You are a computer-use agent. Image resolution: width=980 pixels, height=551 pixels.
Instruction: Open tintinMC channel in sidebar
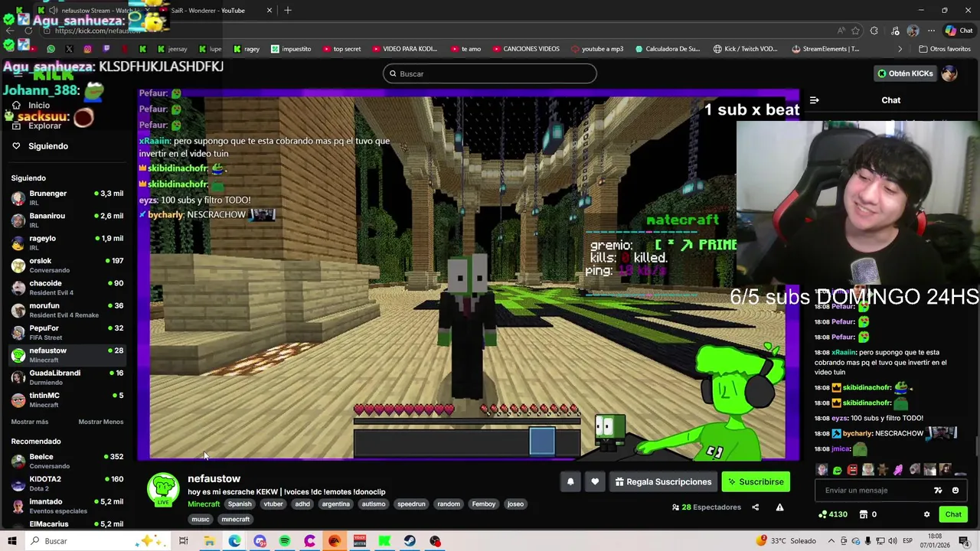(x=67, y=399)
